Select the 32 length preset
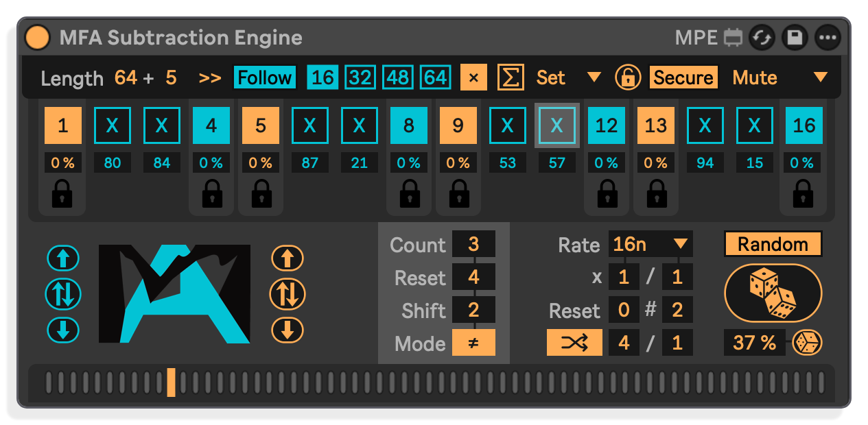The width and height of the screenshot is (868, 425). click(360, 77)
